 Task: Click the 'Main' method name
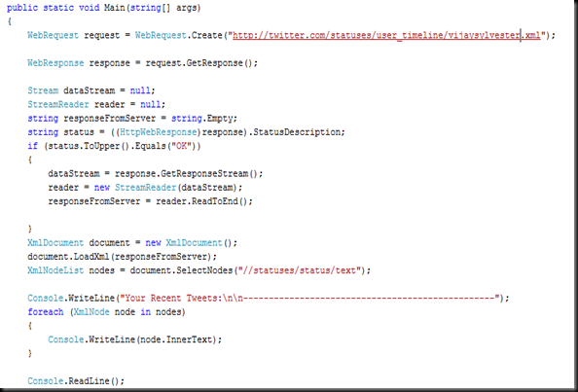pyautogui.click(x=114, y=8)
